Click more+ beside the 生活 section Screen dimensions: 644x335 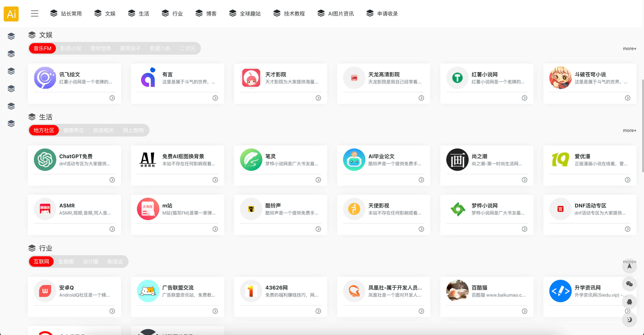point(629,130)
